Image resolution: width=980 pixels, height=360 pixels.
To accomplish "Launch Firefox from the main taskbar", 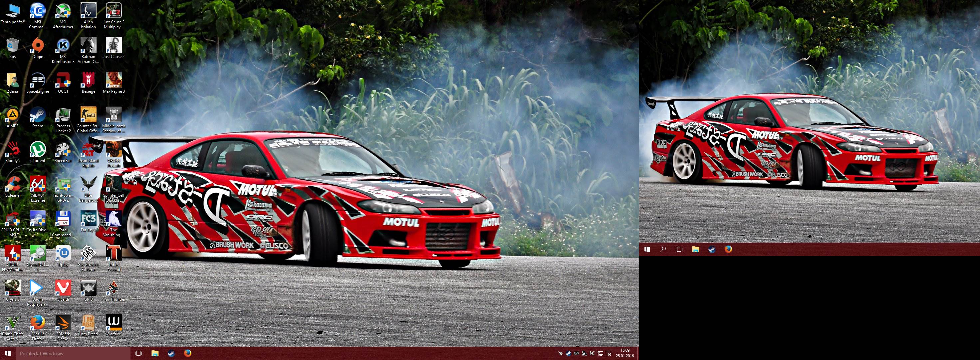I will (187, 354).
